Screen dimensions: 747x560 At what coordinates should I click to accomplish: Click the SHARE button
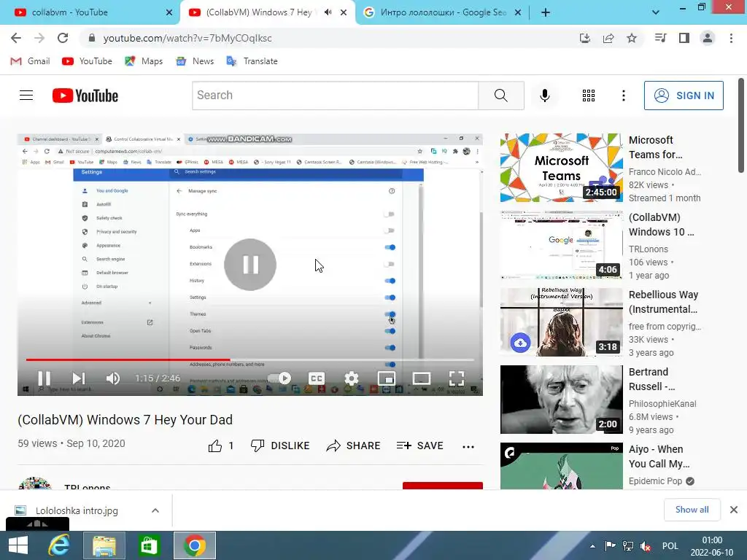(x=354, y=446)
